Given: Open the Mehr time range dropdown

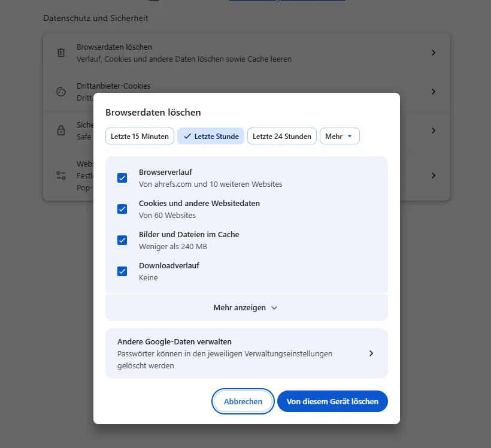Looking at the screenshot, I should (340, 137).
